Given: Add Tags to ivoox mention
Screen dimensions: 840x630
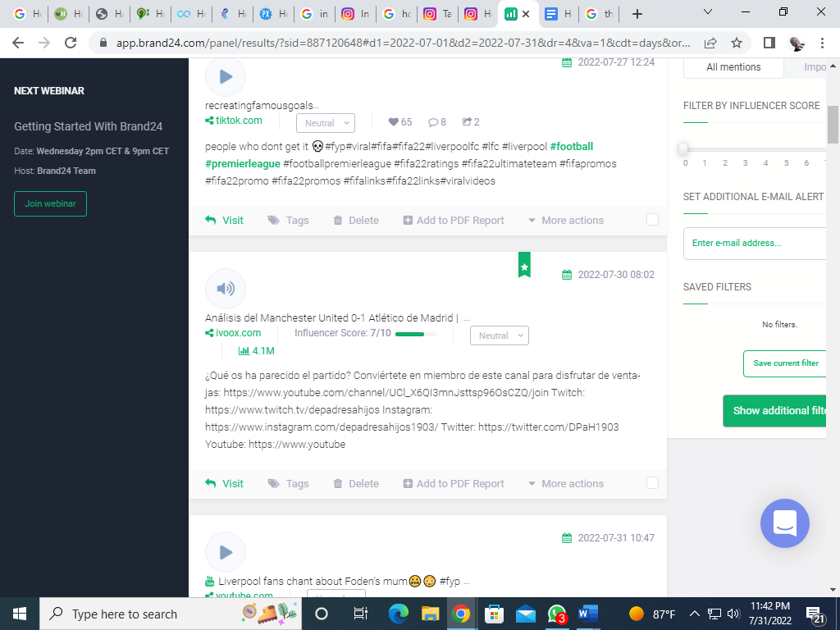Looking at the screenshot, I should [288, 483].
